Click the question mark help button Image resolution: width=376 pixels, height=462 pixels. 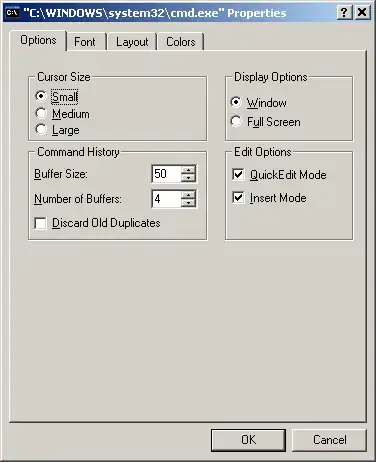(344, 13)
